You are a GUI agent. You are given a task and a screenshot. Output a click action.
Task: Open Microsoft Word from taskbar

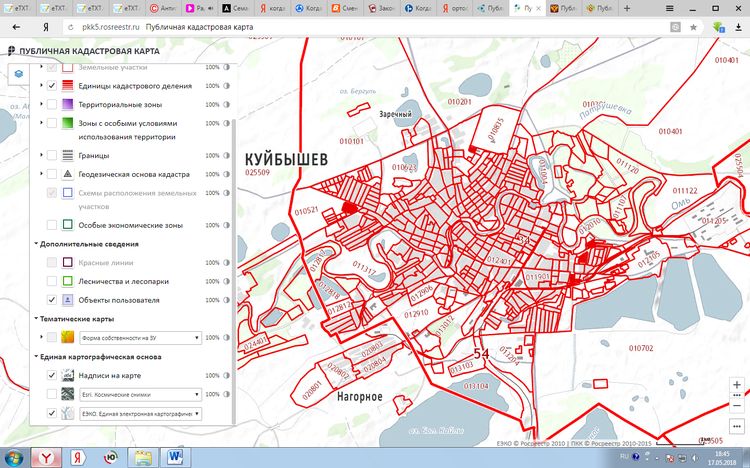pyautogui.click(x=176, y=457)
